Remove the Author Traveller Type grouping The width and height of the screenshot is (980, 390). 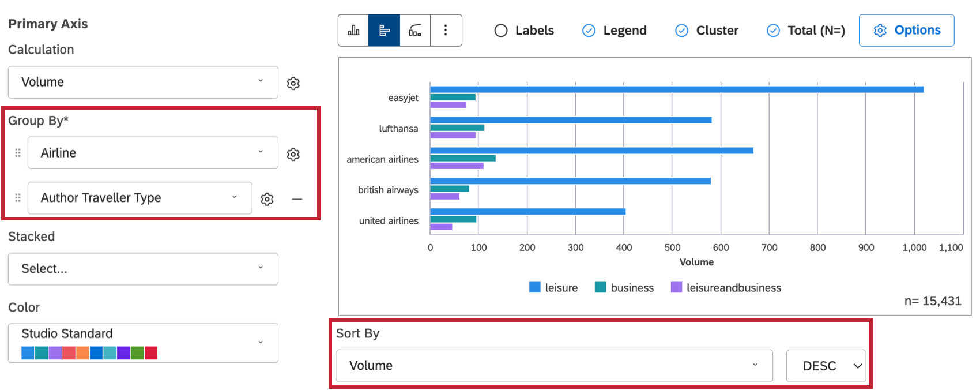coord(297,199)
